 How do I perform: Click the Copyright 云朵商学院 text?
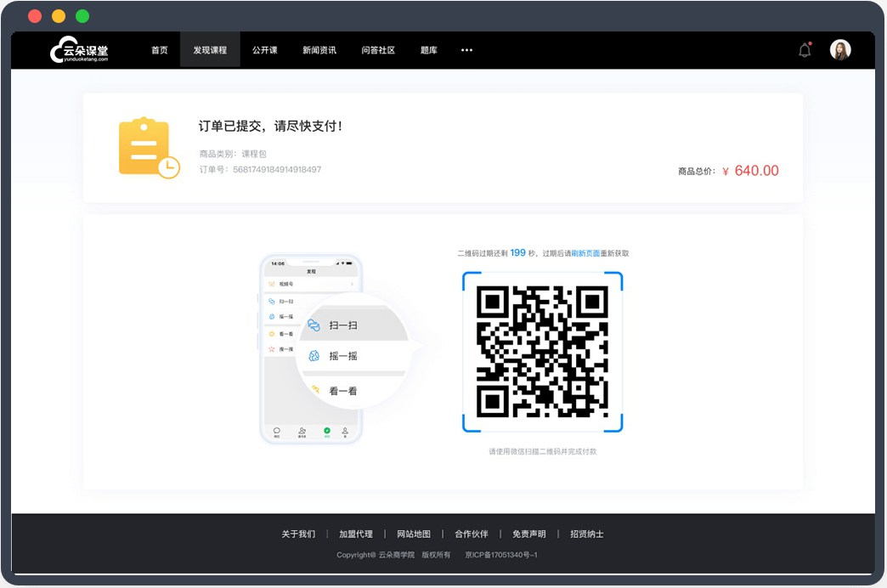click(376, 555)
